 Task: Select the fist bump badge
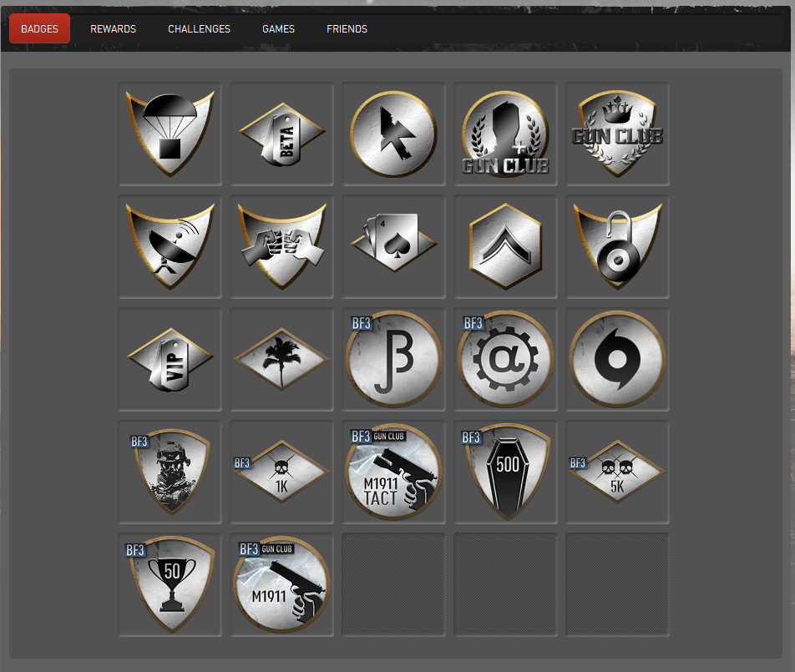click(282, 247)
